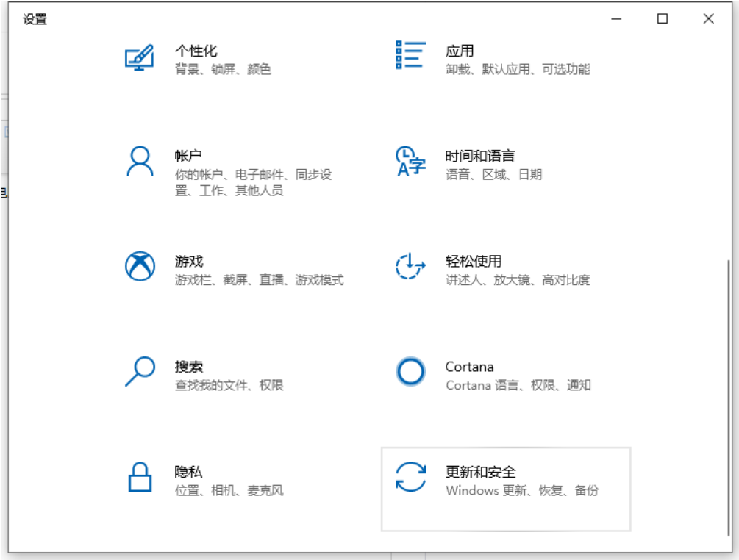Click the 应用 list icon

click(x=410, y=55)
